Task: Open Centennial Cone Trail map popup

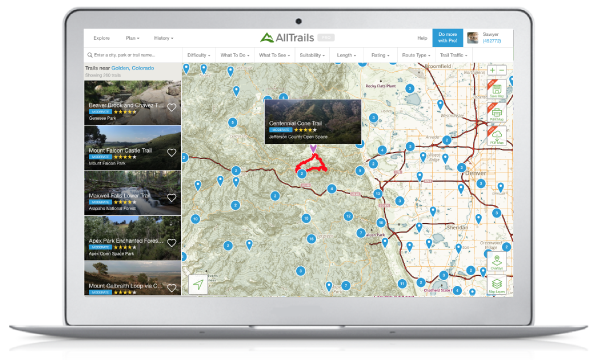Action: (x=313, y=122)
